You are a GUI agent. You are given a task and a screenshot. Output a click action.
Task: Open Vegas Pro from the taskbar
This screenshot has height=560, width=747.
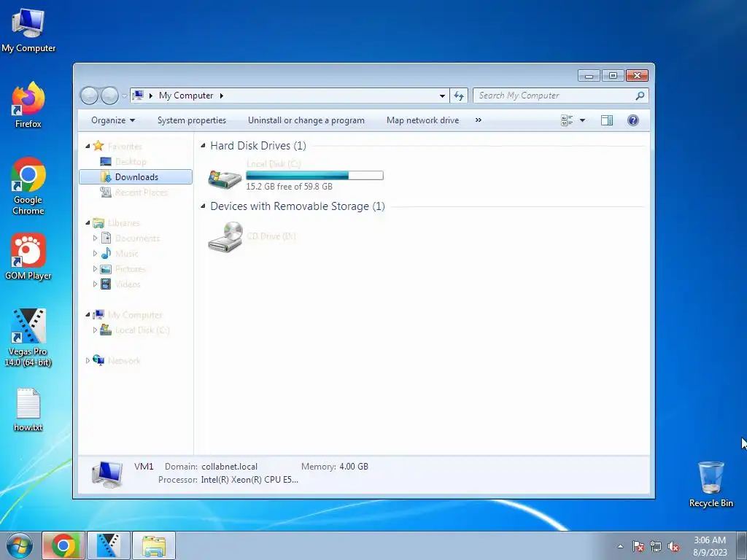[109, 545]
